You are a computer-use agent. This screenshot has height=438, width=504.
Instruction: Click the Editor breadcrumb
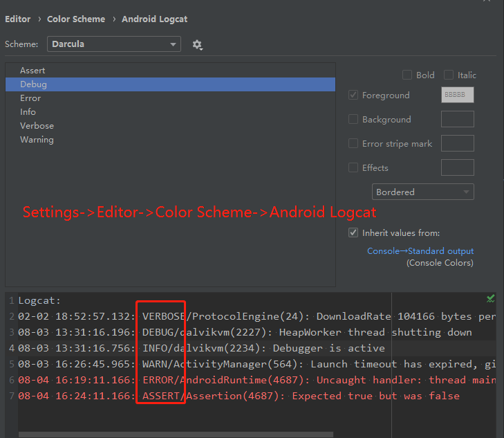coord(18,19)
